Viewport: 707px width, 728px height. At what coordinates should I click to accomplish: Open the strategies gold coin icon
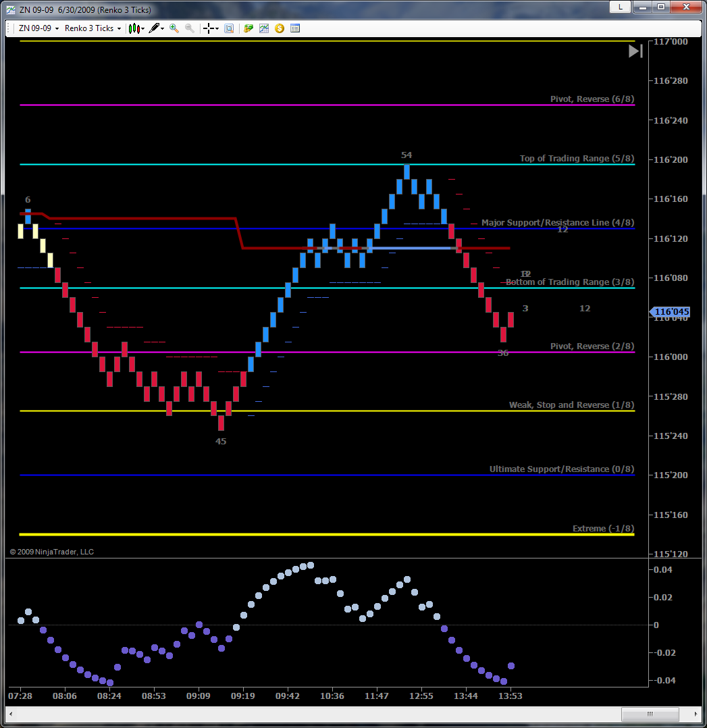(x=280, y=28)
